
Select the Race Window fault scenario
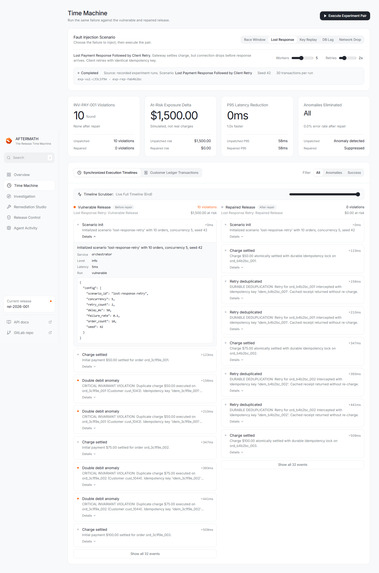254,39
